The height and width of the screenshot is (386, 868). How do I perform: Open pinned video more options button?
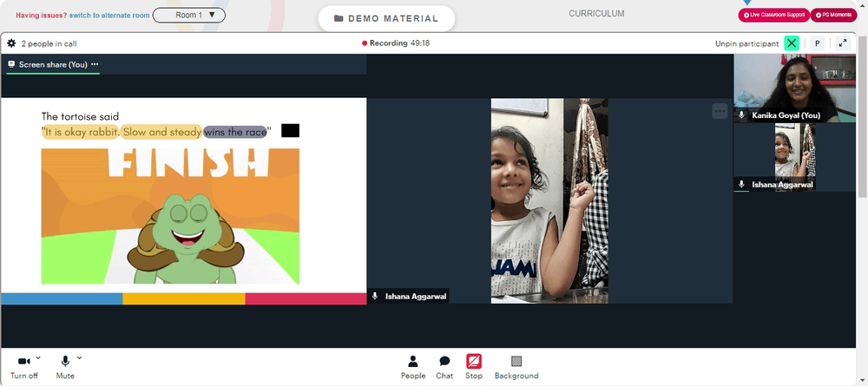coord(720,111)
